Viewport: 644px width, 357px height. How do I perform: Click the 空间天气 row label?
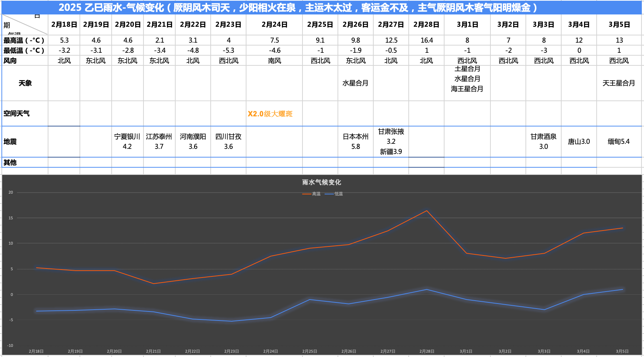coord(17,113)
